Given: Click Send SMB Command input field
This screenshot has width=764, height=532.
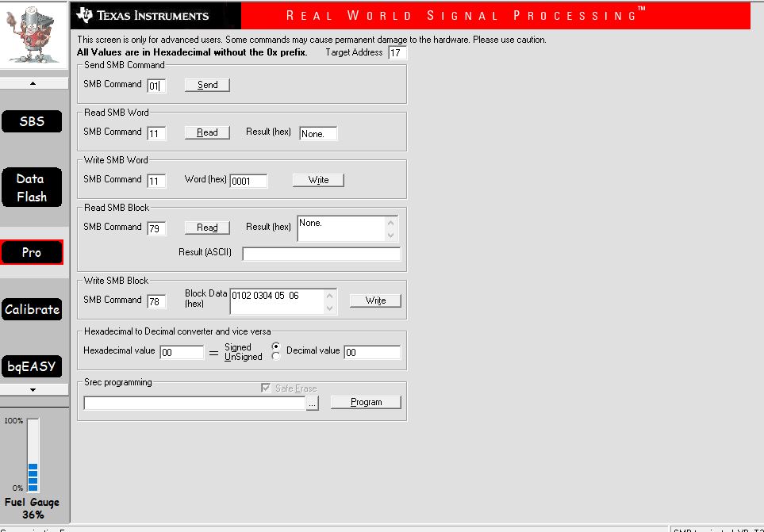Looking at the screenshot, I should 156,86.
